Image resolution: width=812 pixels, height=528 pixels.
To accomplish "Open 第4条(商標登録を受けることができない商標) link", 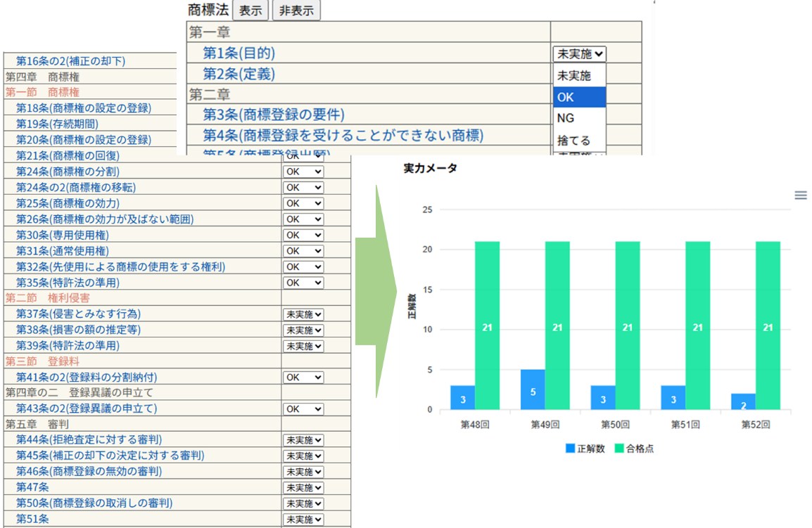I will click(343, 135).
